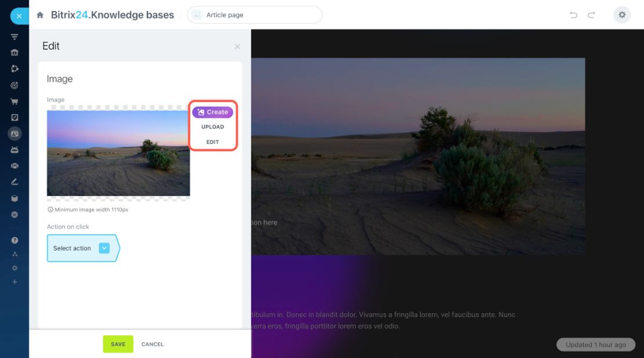
Task: Open page settings gear at top right
Action: pyautogui.click(x=622, y=15)
